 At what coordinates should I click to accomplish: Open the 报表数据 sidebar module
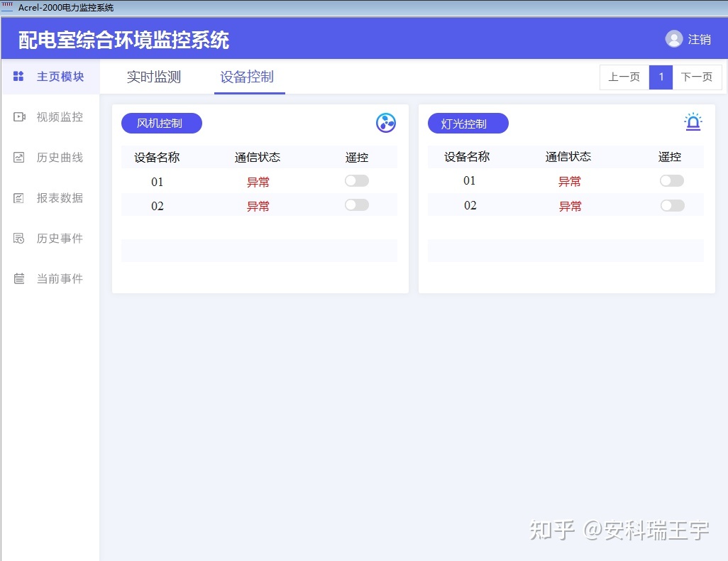pyautogui.click(x=59, y=197)
